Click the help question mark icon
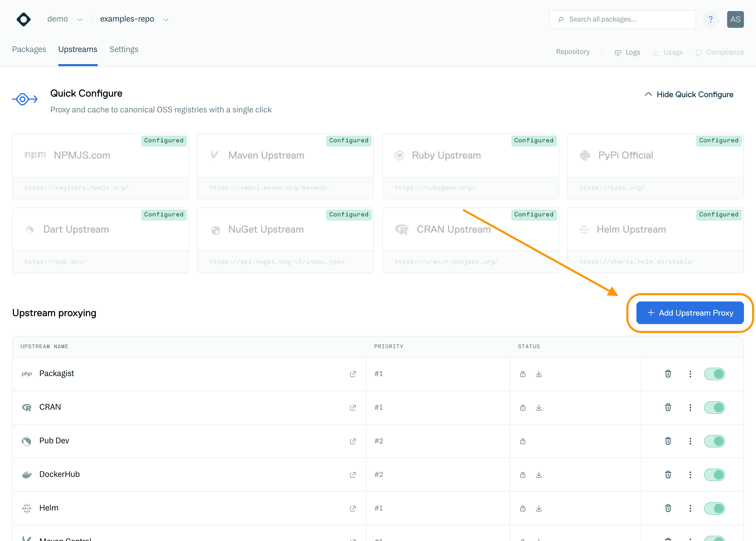This screenshot has height=541, width=756. (710, 19)
